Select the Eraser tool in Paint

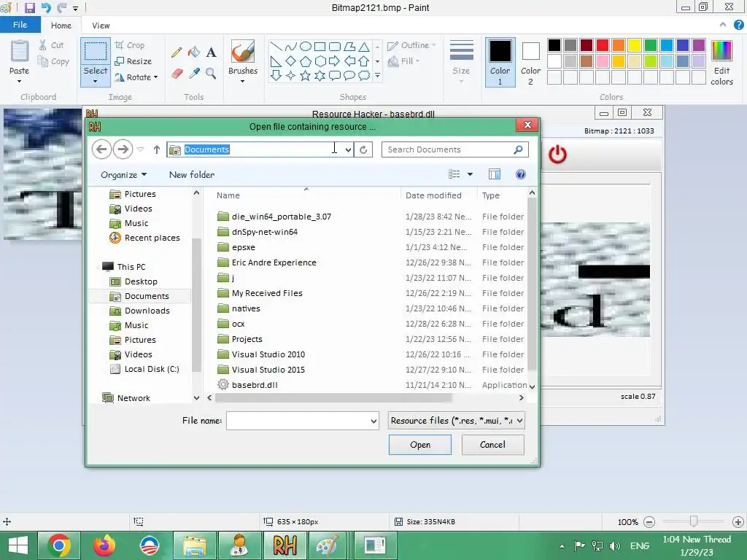177,74
